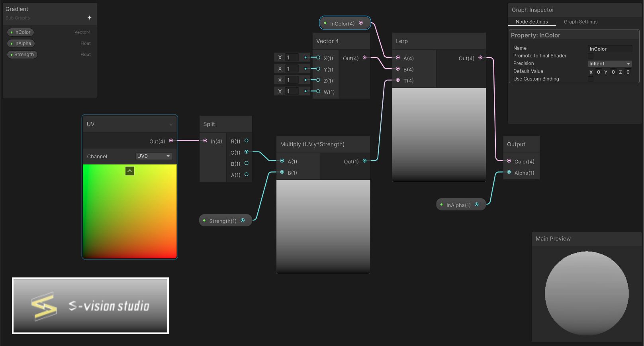Screen dimensions: 644x346
Task: Click the Output Alpha(1) port
Action: coord(509,172)
